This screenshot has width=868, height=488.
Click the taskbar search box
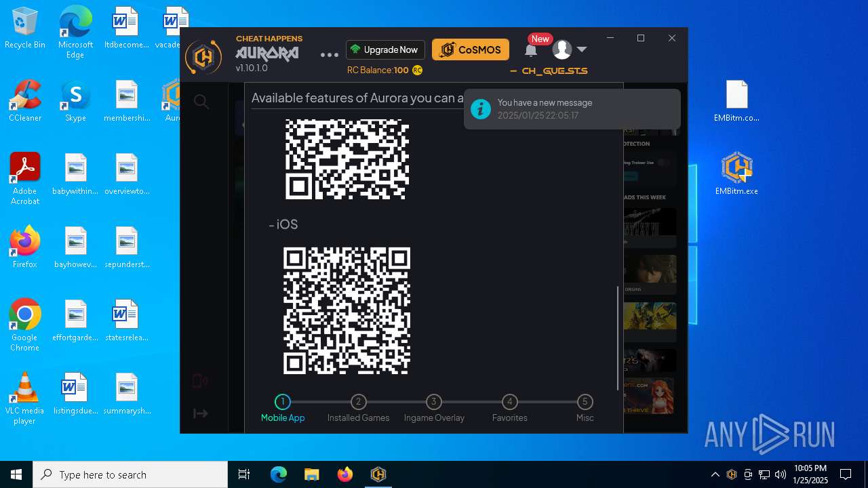[x=130, y=474]
